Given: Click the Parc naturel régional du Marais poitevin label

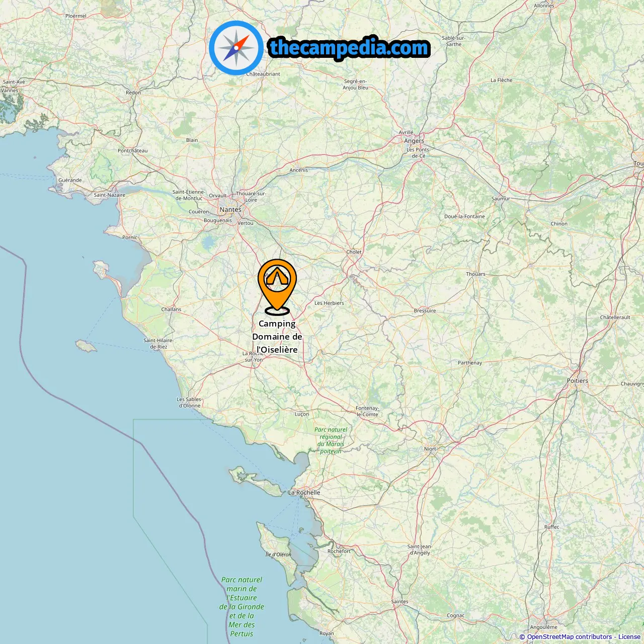Looking at the screenshot, I should click(331, 440).
